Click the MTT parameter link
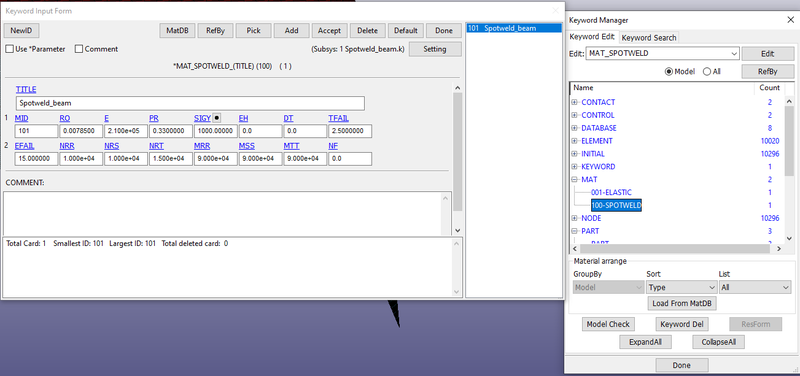Viewport: 800px width, 376px height. click(291, 146)
